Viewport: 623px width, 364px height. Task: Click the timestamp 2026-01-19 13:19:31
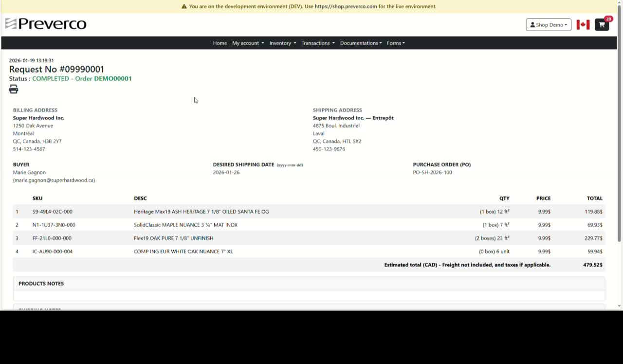(31, 60)
